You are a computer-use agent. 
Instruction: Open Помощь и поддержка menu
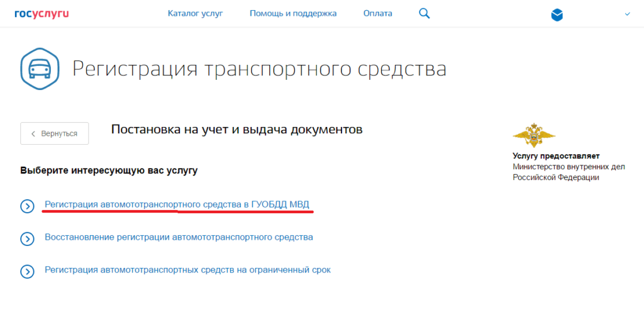[x=293, y=14]
